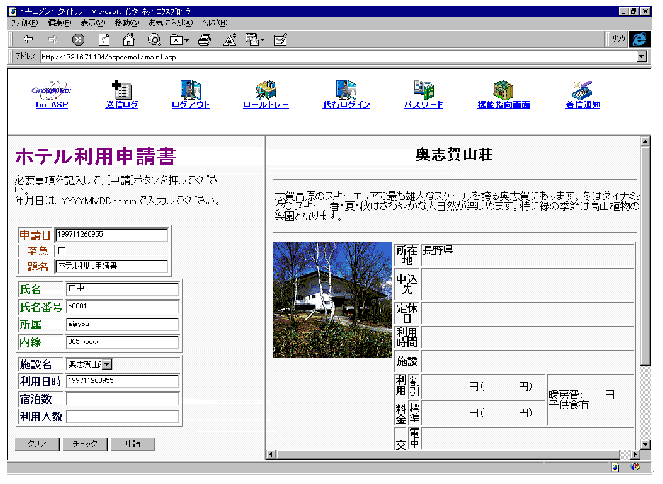The image size is (663, 484).
Task: Click the browser address URL field
Action: click(338, 56)
